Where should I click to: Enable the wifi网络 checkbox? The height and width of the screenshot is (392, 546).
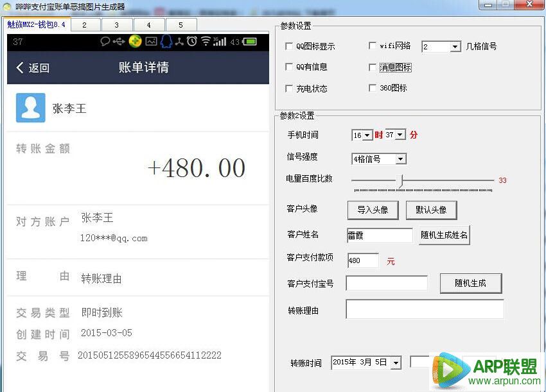coord(372,46)
